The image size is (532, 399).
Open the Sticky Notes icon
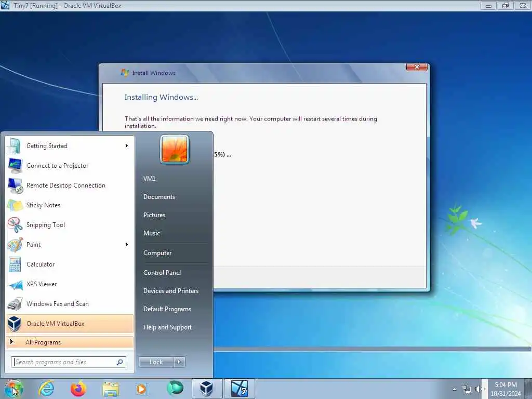point(15,205)
